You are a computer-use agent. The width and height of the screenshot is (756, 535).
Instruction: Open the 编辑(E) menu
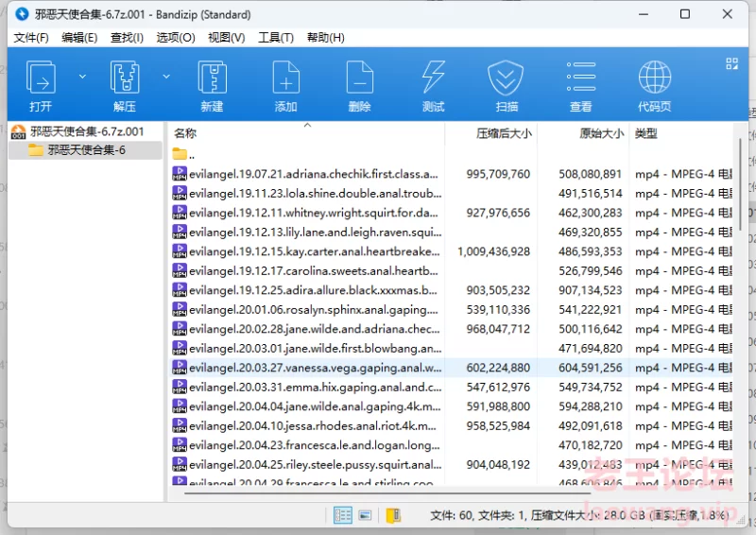[79, 38]
